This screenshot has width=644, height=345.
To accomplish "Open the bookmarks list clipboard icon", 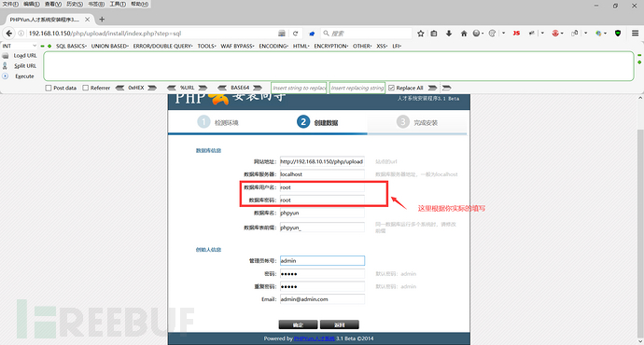I will tap(434, 34).
